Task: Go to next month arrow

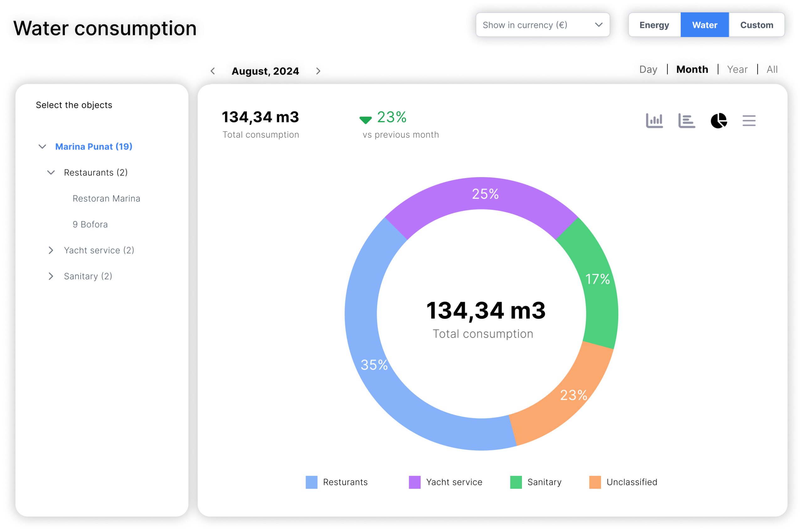Action: click(318, 71)
